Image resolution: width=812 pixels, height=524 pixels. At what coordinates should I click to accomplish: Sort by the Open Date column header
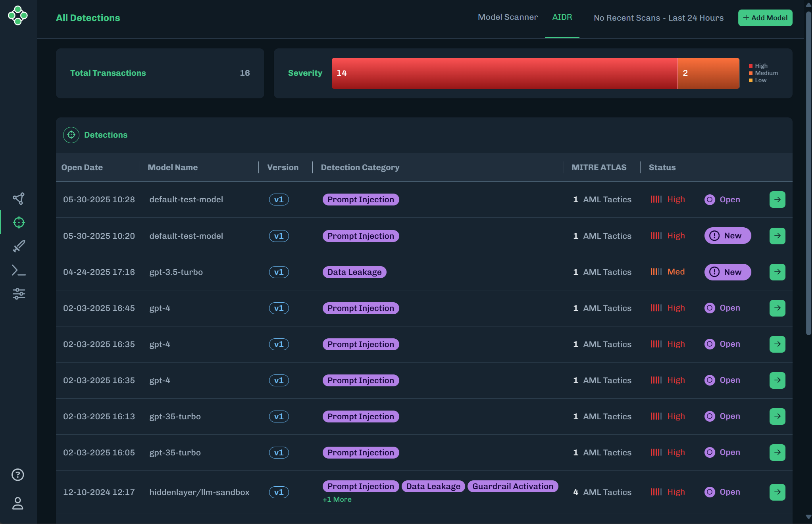[x=82, y=167]
